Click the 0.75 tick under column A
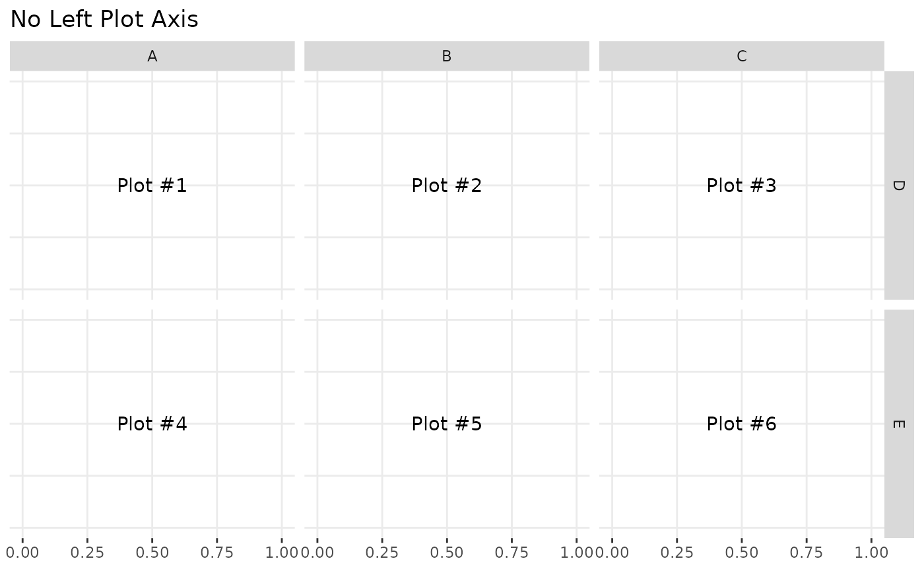This screenshot has height=571, width=924. click(x=216, y=551)
